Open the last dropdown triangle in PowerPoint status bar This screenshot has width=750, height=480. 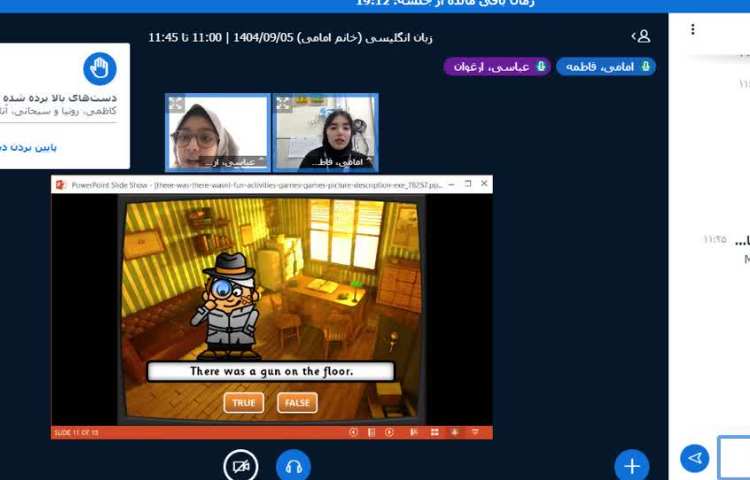(x=475, y=432)
